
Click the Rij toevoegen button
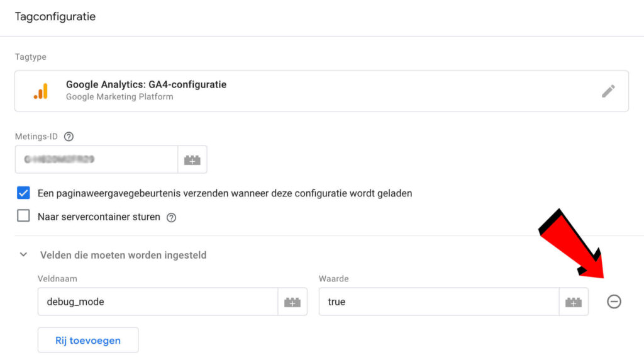tap(88, 341)
